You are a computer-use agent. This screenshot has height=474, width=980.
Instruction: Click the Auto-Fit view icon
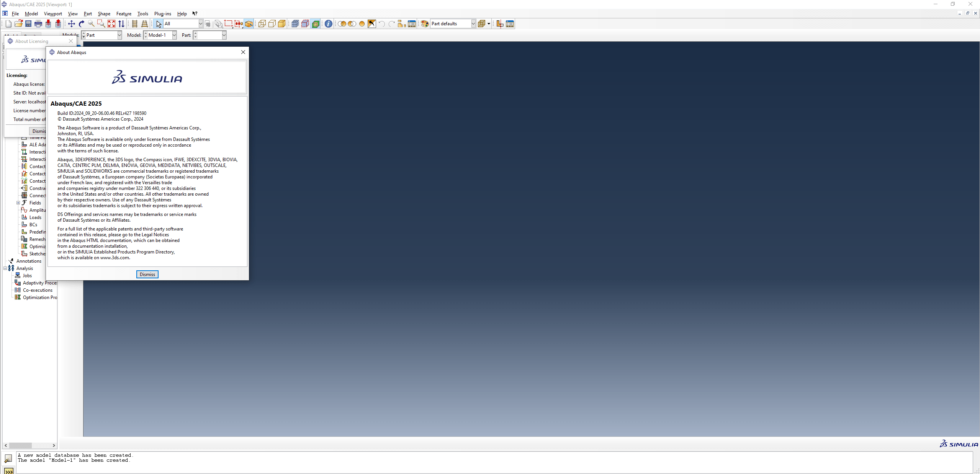pyautogui.click(x=111, y=24)
